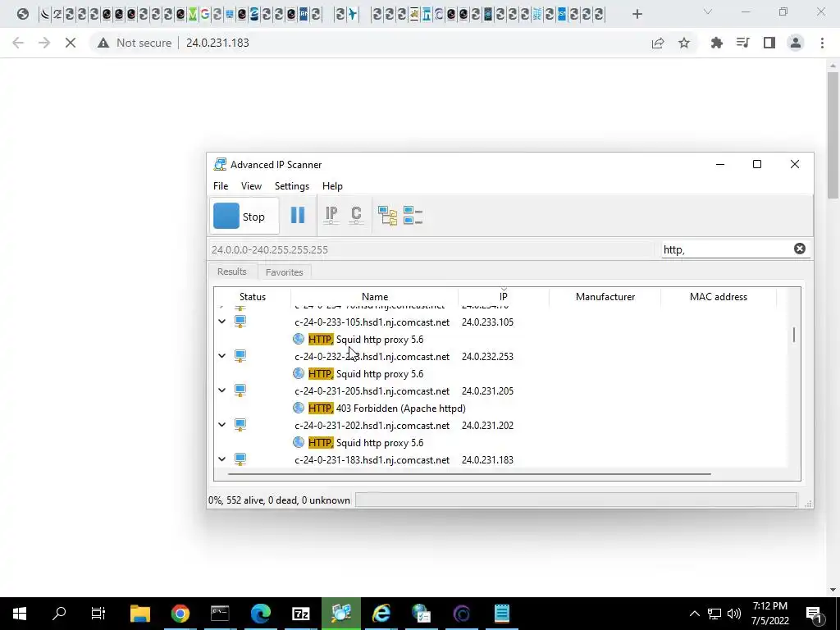Viewport: 840px width, 630px height.
Task: Stop loading the page in Chrome
Action: pyautogui.click(x=71, y=43)
